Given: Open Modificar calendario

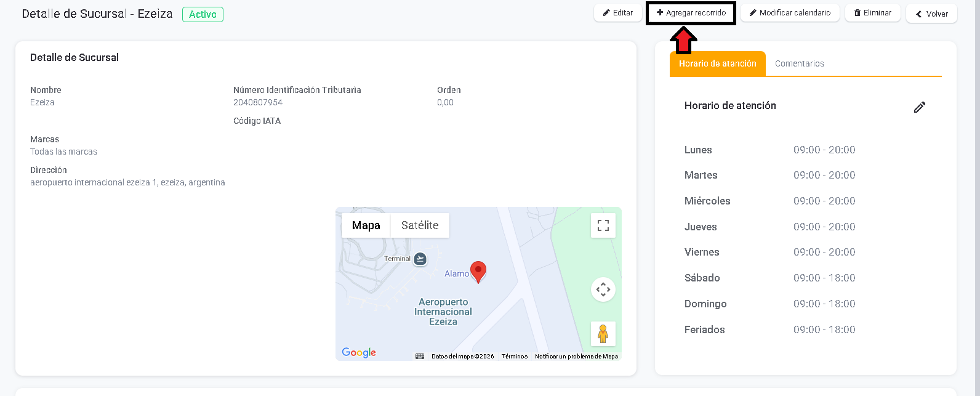Looking at the screenshot, I should (x=790, y=13).
